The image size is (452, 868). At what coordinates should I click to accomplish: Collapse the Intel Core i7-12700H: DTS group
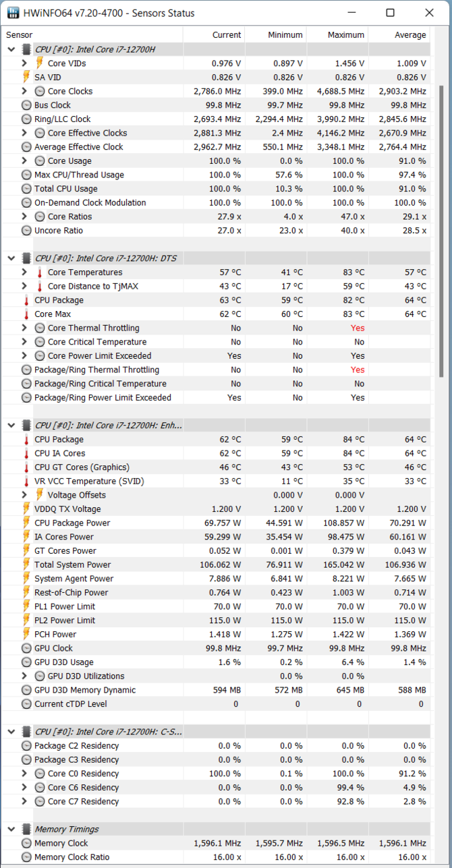pos(11,258)
